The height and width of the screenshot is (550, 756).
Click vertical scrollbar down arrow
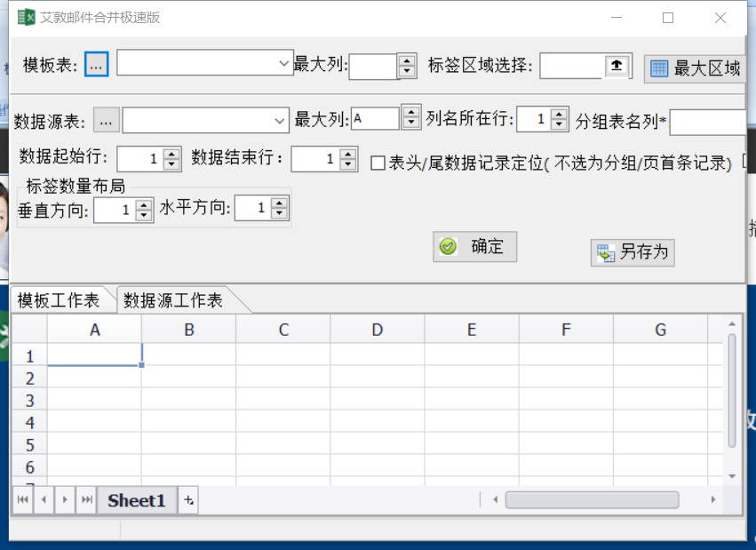pos(732,476)
